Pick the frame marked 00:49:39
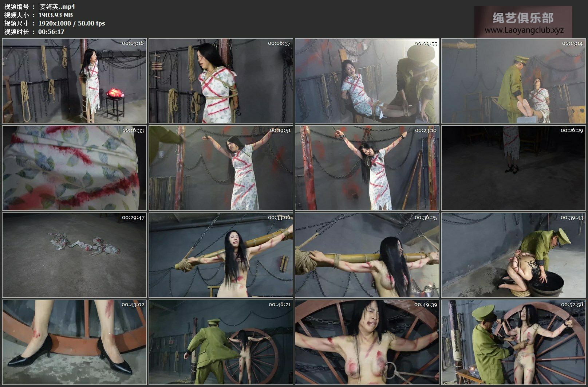Image resolution: width=588 pixels, height=387 pixels. [x=367, y=342]
